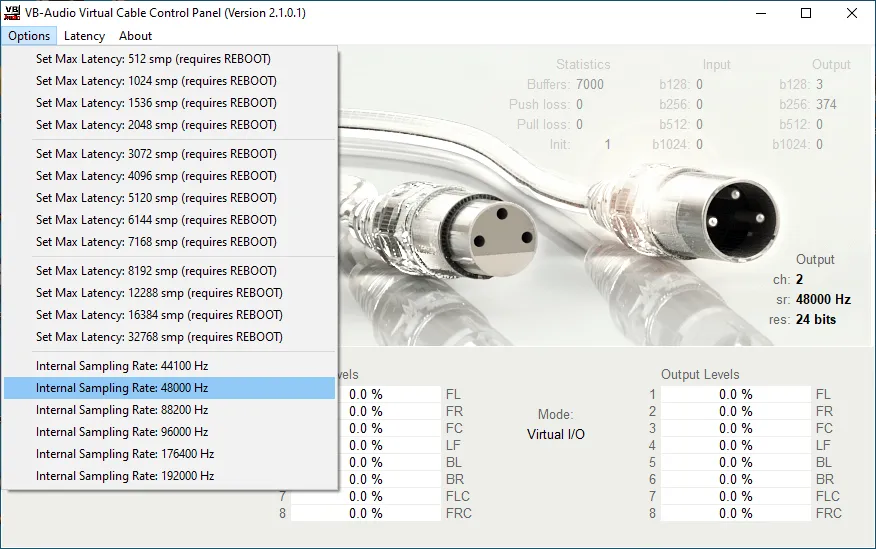876x549 pixels.
Task: Choose Internal Sampling Rate 96000 Hz
Action: pos(122,432)
